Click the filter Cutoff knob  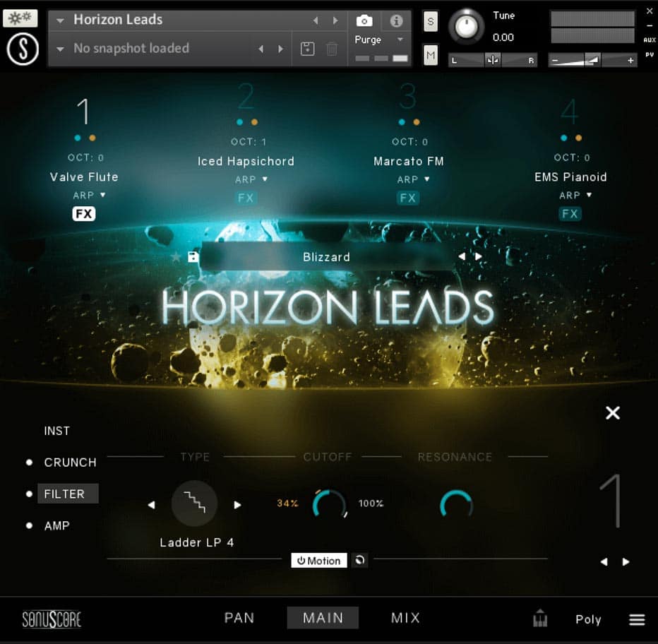coord(329,504)
